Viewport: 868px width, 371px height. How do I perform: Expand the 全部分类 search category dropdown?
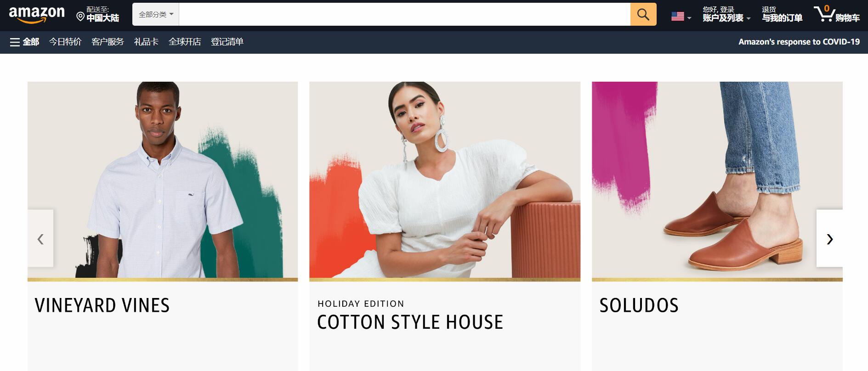(x=156, y=14)
